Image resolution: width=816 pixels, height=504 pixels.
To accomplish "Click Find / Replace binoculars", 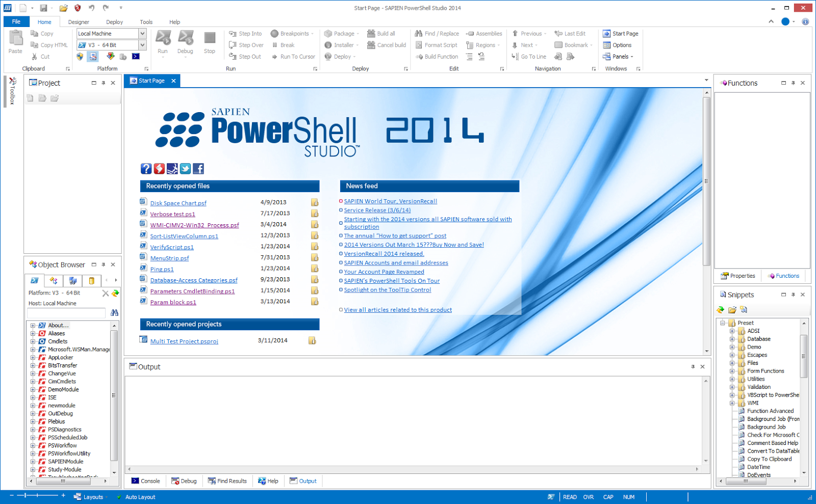I will (x=418, y=34).
